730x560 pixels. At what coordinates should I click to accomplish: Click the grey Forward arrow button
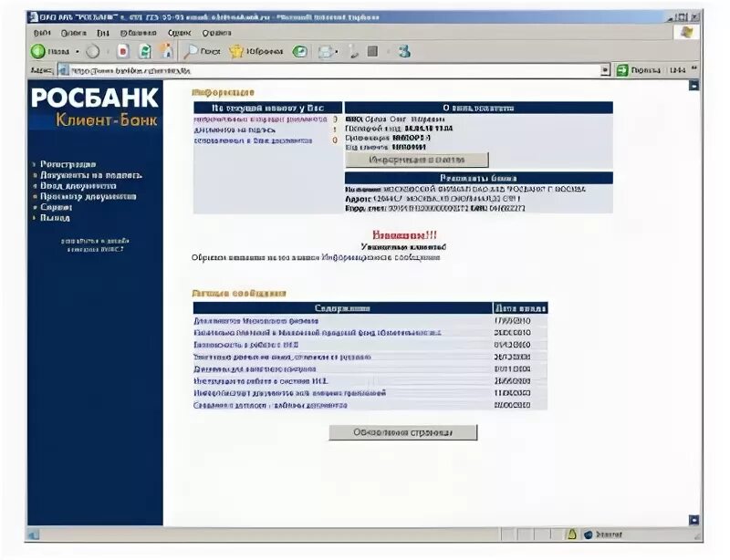pos(93,51)
